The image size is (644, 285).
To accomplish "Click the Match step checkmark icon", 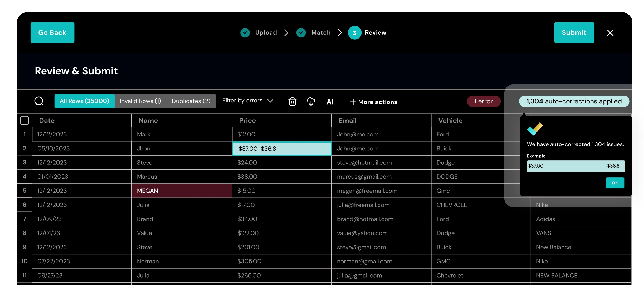I will (x=301, y=33).
